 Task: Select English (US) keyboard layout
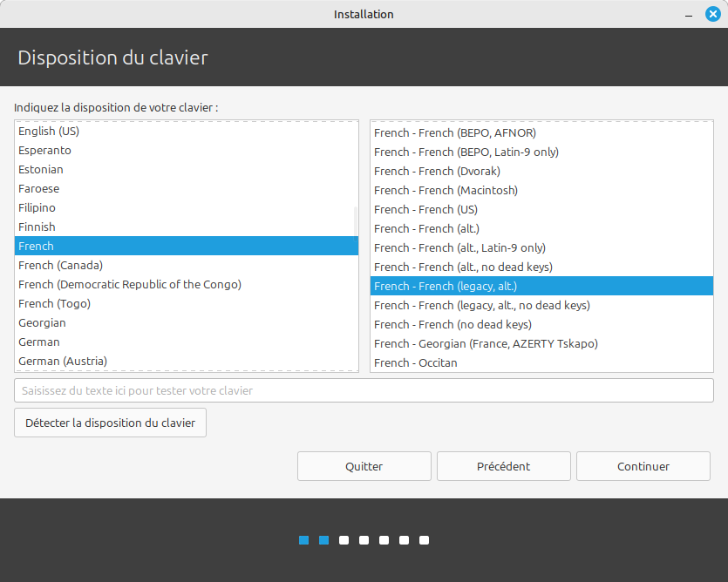pyautogui.click(x=187, y=132)
